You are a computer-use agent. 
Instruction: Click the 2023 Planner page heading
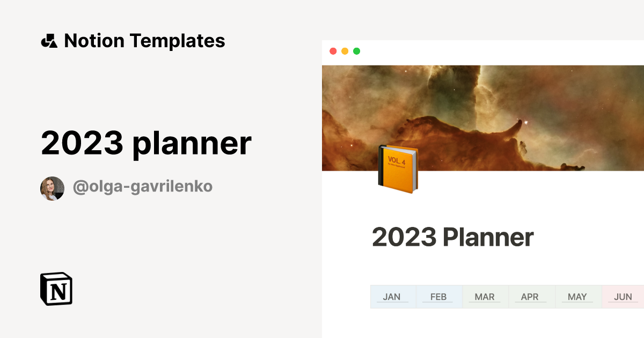click(452, 237)
